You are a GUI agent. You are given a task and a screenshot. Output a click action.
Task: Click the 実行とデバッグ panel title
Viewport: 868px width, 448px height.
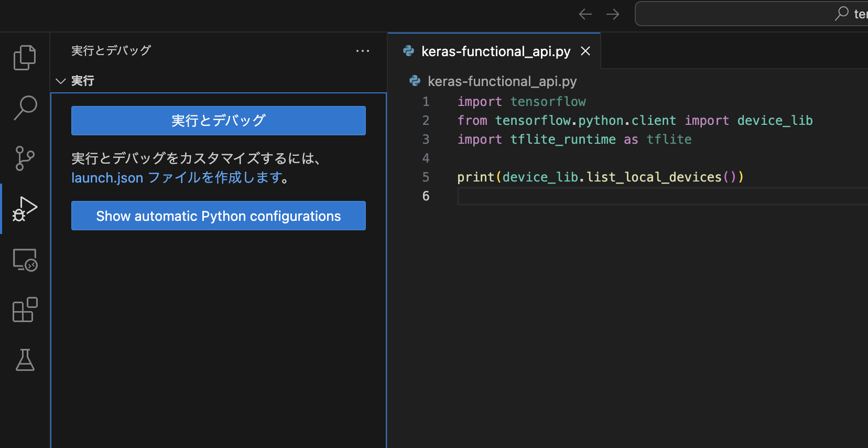point(111,51)
